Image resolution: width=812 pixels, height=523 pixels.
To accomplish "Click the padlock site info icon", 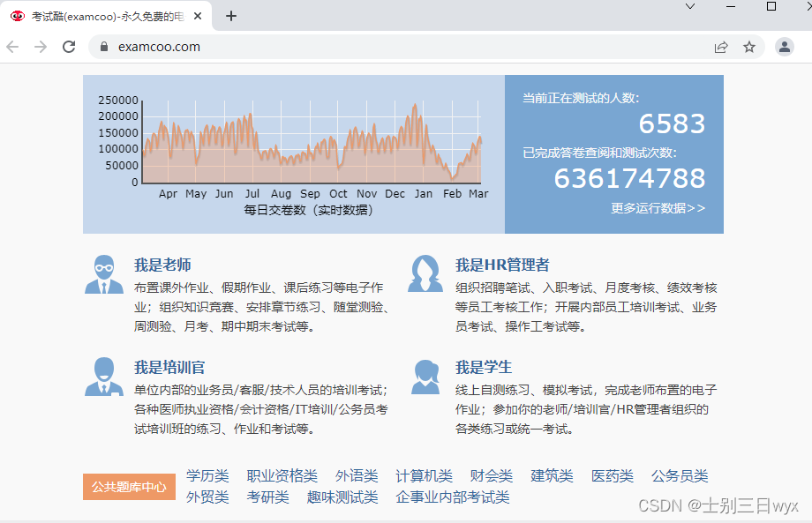I will 104,47.
